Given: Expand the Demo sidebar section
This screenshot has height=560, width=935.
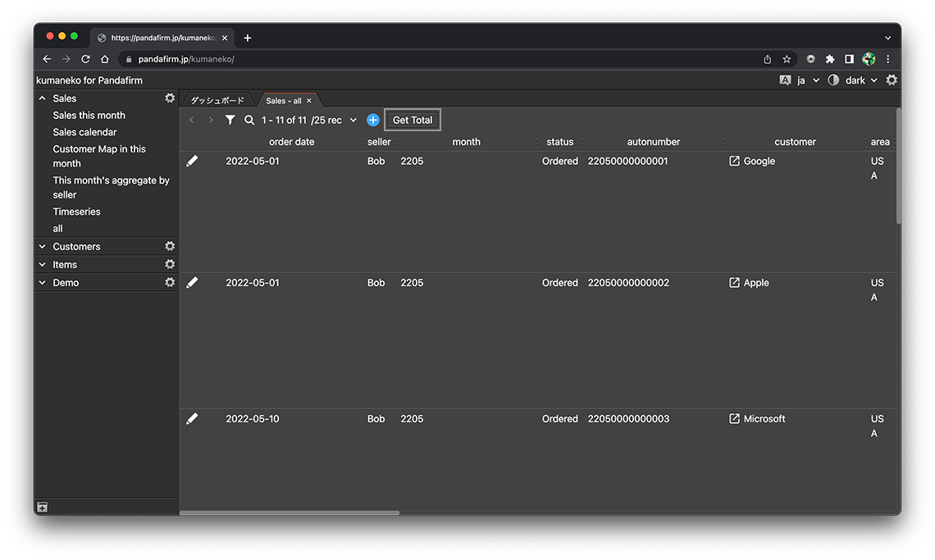Looking at the screenshot, I should click(x=43, y=283).
